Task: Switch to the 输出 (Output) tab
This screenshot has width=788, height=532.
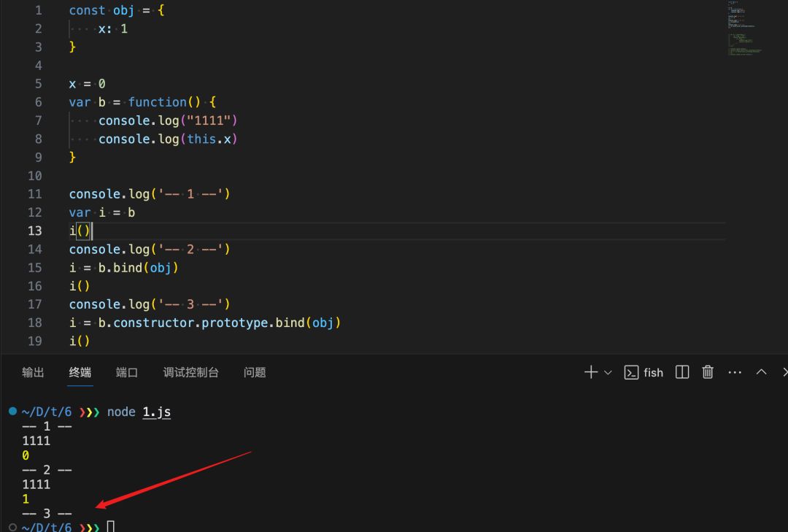Action: 33,372
